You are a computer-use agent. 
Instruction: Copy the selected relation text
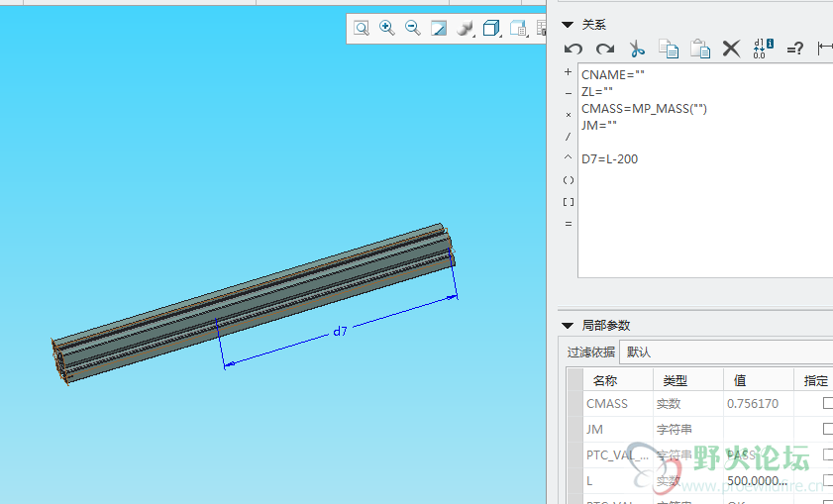tap(669, 49)
